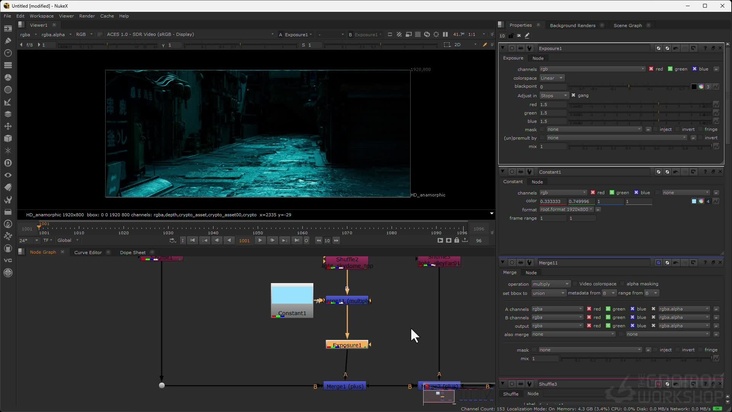The width and height of the screenshot is (732, 412).
Task: Open the Keyer nodes toolbar menu
Action: (8, 102)
